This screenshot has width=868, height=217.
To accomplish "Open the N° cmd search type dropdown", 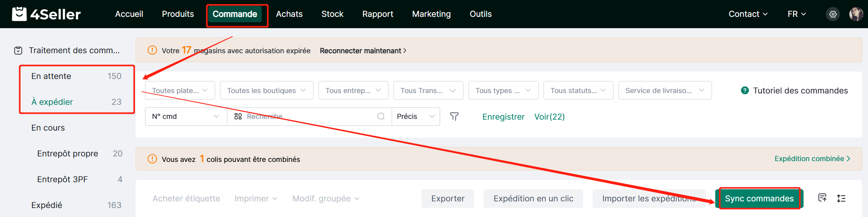I will 186,117.
